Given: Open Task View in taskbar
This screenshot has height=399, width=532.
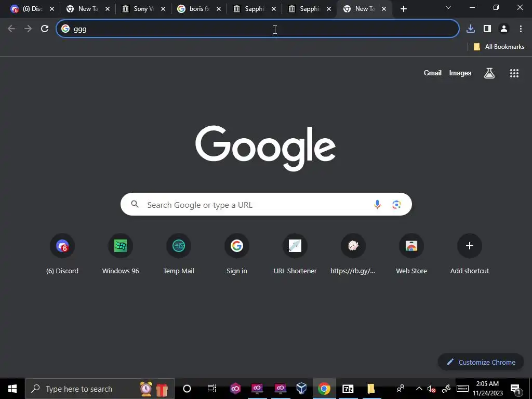Looking at the screenshot, I should pos(212,389).
